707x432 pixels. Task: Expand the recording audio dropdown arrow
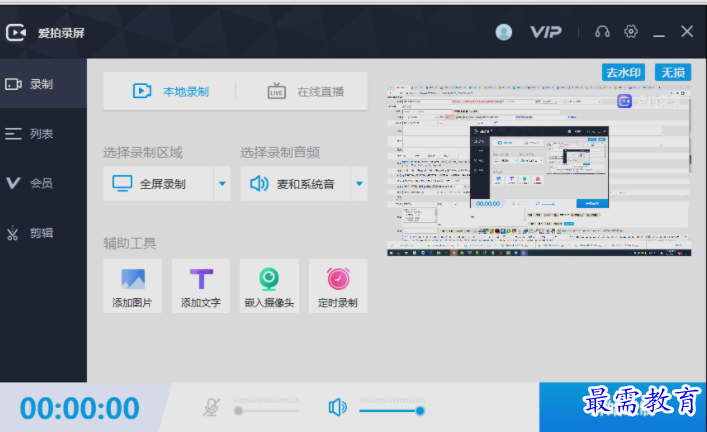pyautogui.click(x=359, y=184)
